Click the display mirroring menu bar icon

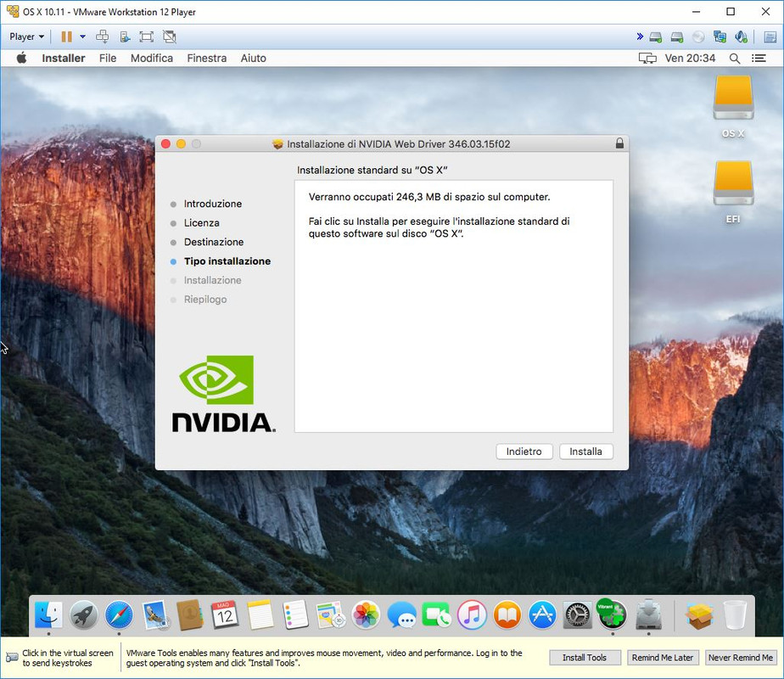point(647,59)
